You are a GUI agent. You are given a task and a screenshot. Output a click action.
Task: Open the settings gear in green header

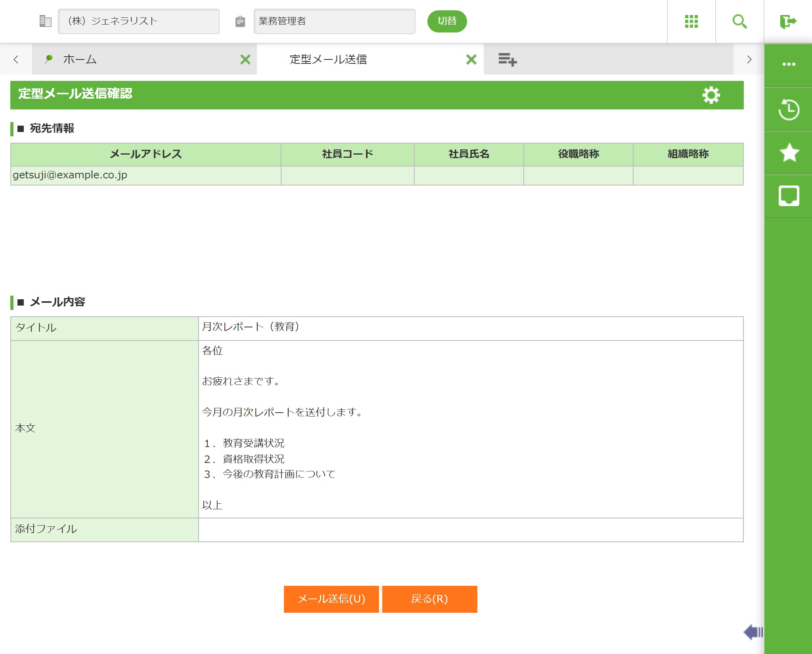point(711,95)
